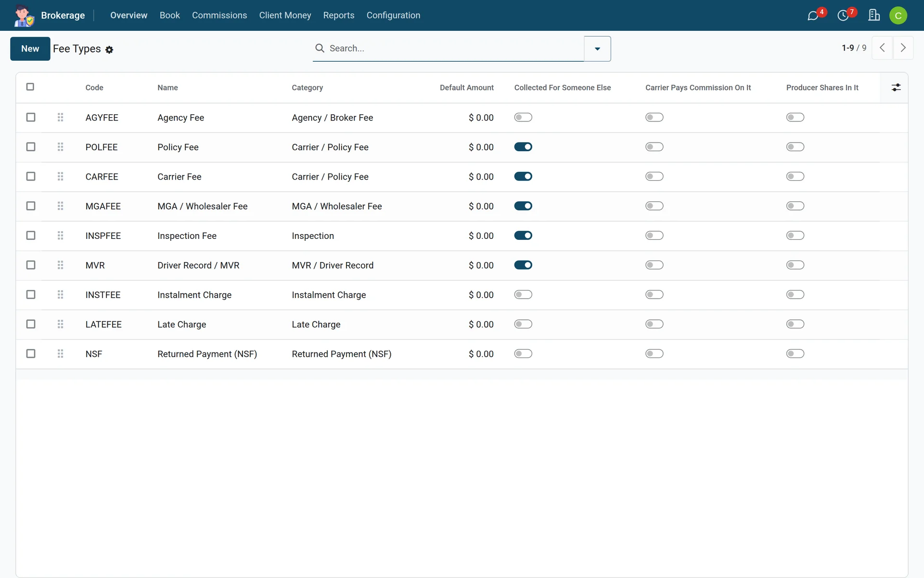
Task: Open the MGA / Wholesaler Fee name cell
Action: pos(202,206)
